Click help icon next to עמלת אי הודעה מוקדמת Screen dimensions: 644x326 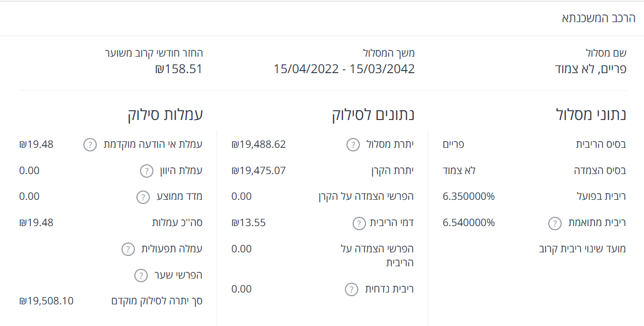click(x=90, y=145)
